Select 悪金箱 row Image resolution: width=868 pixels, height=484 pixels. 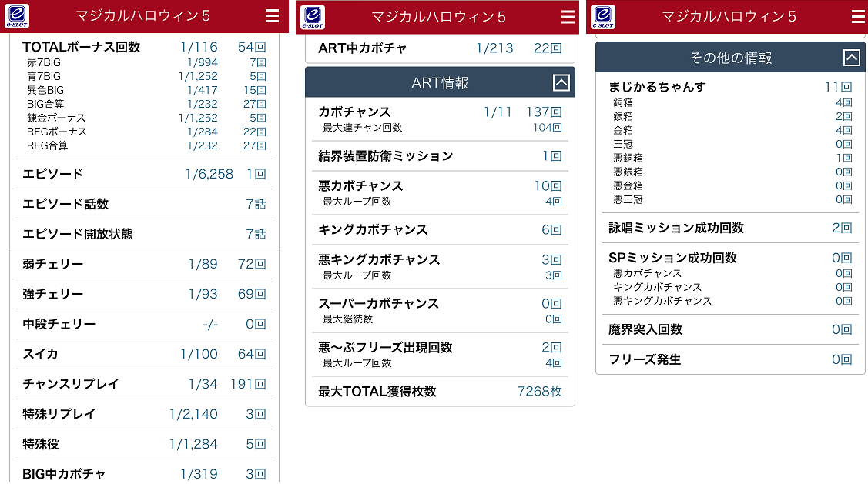point(730,185)
